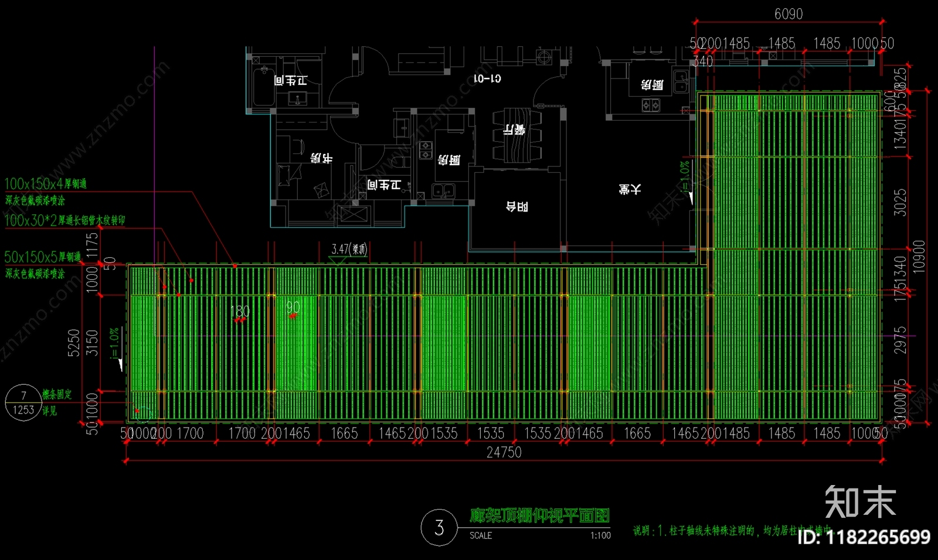Click the 100x30*2 aluminum tube annotation
938x560 pixels.
[x=64, y=220]
